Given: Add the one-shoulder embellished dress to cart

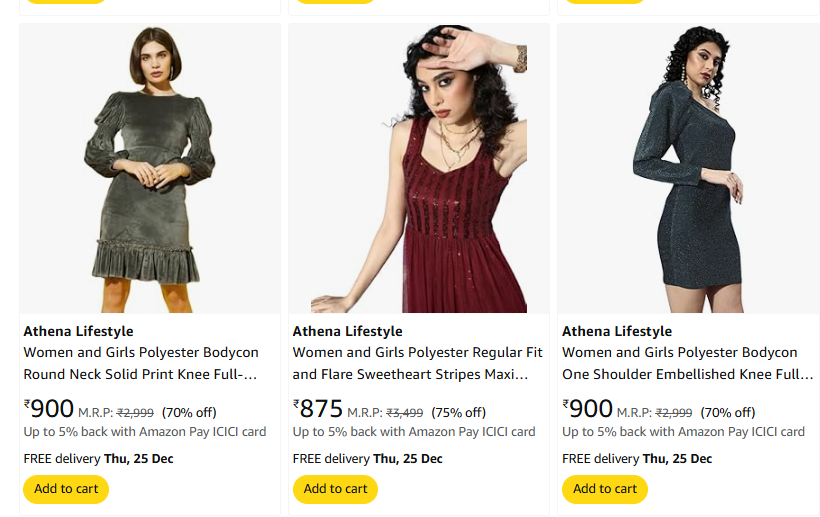Looking at the screenshot, I should coord(605,489).
